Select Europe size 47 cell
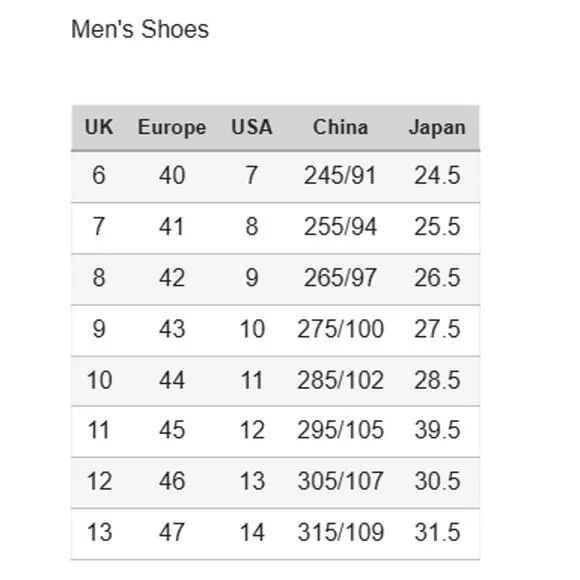Viewport: 580px width, 580px height. (172, 533)
